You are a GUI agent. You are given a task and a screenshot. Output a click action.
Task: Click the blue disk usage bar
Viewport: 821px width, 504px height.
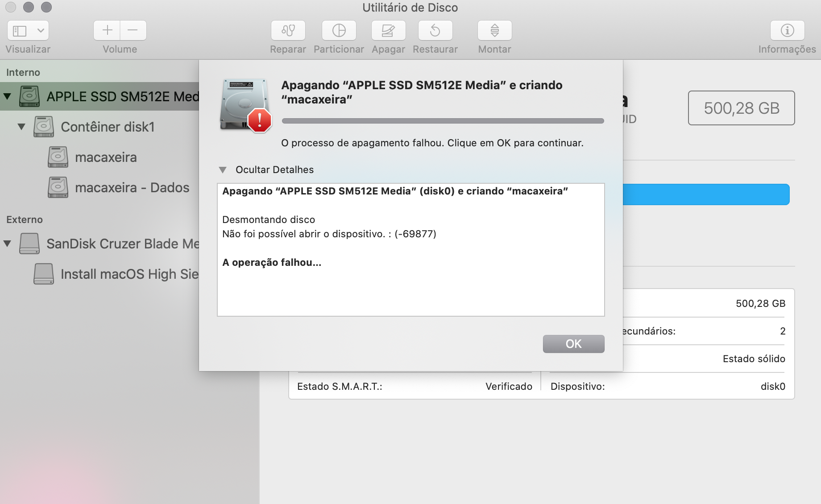coord(706,194)
